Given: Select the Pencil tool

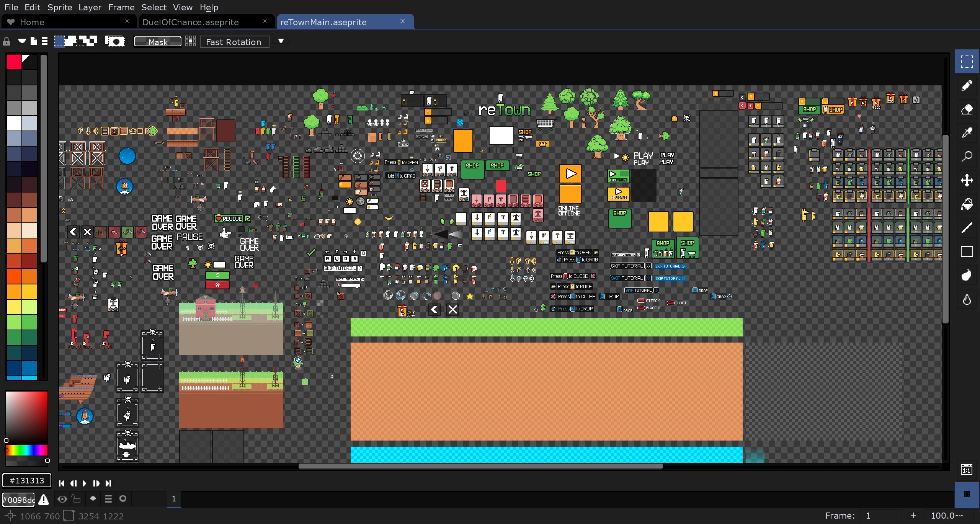Looking at the screenshot, I should tap(967, 85).
